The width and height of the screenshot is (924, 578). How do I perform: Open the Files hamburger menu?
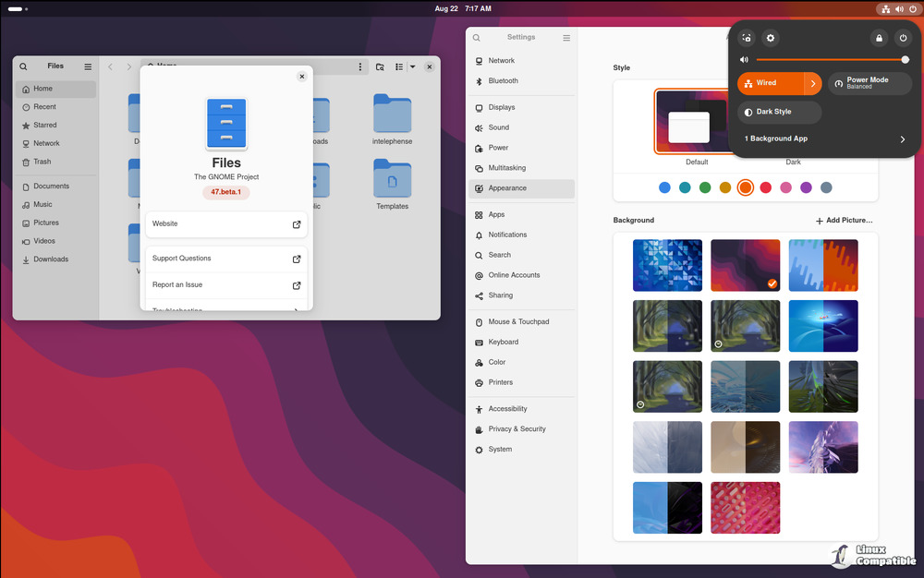[x=88, y=66]
